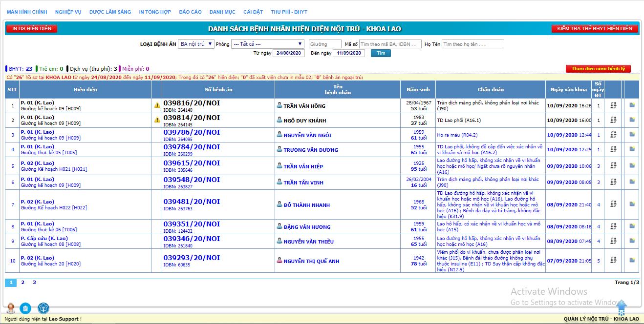Open DƯỢC LÂM SÀNG menu
Screen dimensions: 644x324
[110, 12]
